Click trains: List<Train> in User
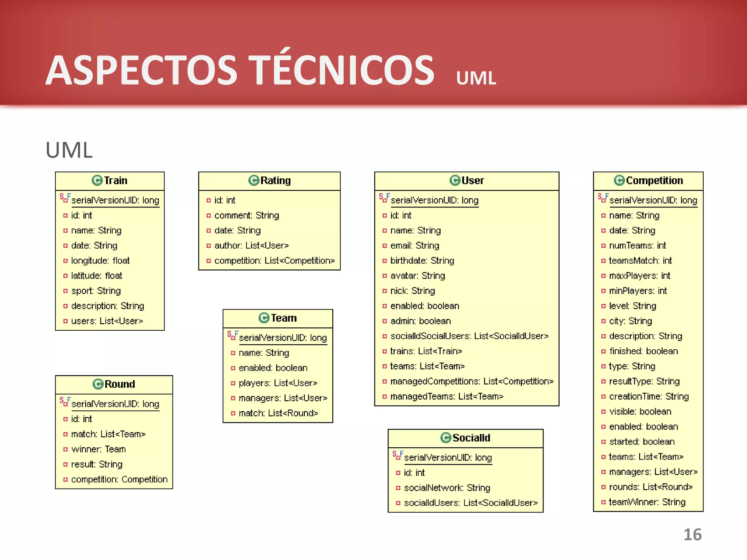This screenshot has height=560, width=747. [x=426, y=351]
